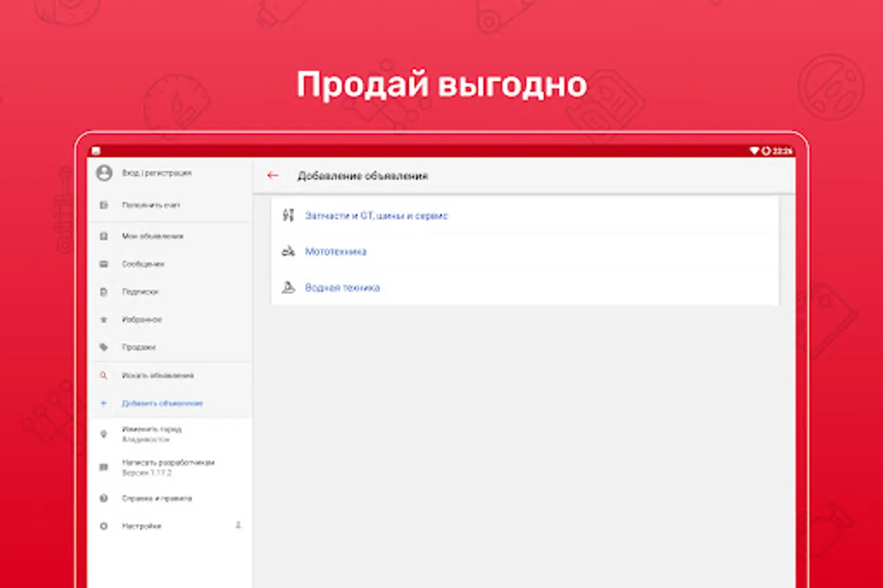The height and width of the screenshot is (588, 883).
Task: Select Сообщения in the side menu
Action: click(x=143, y=264)
